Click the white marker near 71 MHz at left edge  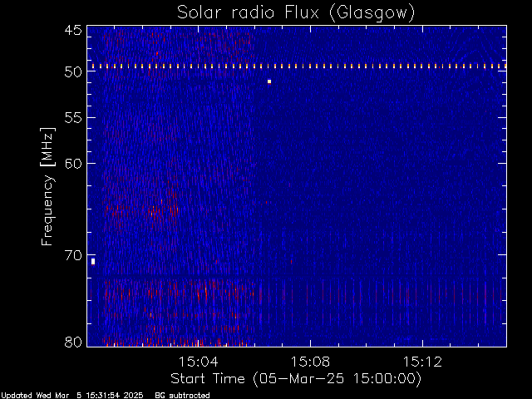[x=93, y=262]
